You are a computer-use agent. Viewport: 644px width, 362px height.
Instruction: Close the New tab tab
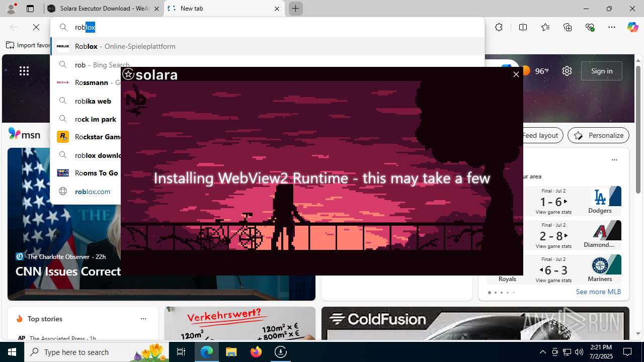pyautogui.click(x=277, y=9)
